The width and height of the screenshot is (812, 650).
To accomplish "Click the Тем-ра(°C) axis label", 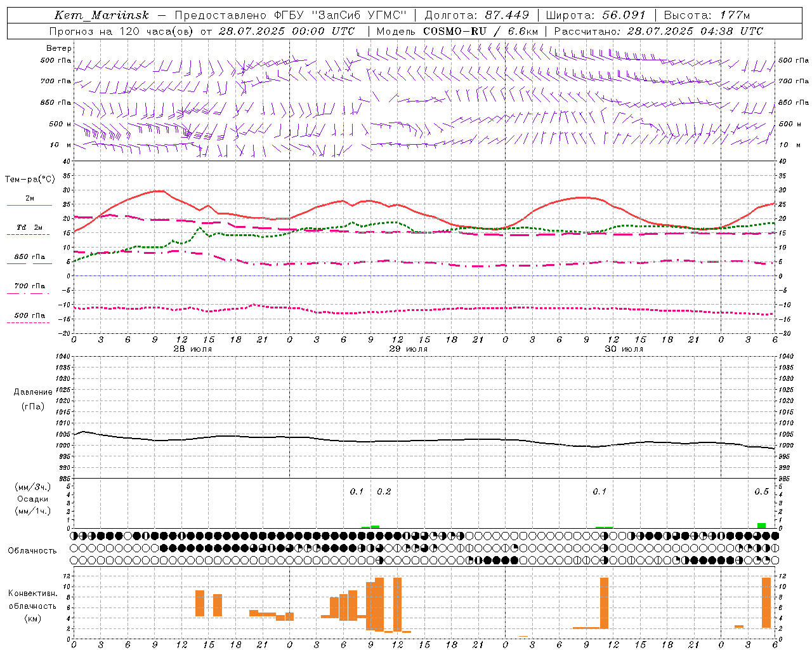I will pos(30,180).
